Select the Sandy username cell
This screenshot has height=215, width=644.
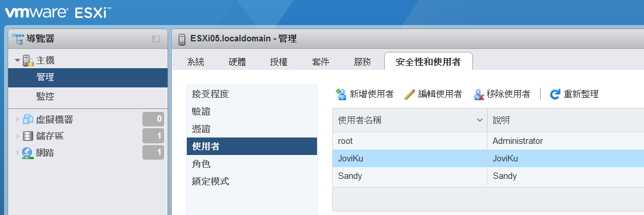(409, 176)
